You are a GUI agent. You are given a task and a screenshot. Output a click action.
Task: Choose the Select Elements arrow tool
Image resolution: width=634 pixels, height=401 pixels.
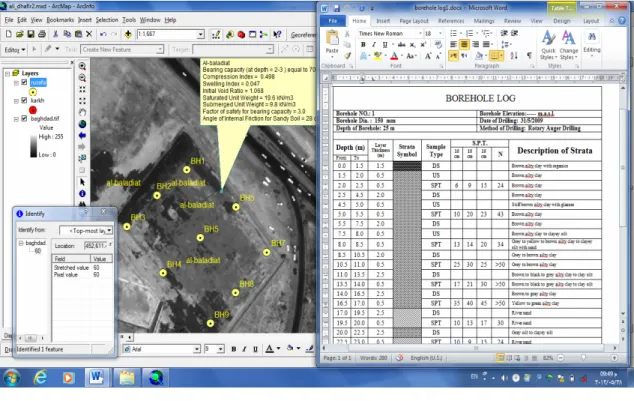[82, 182]
